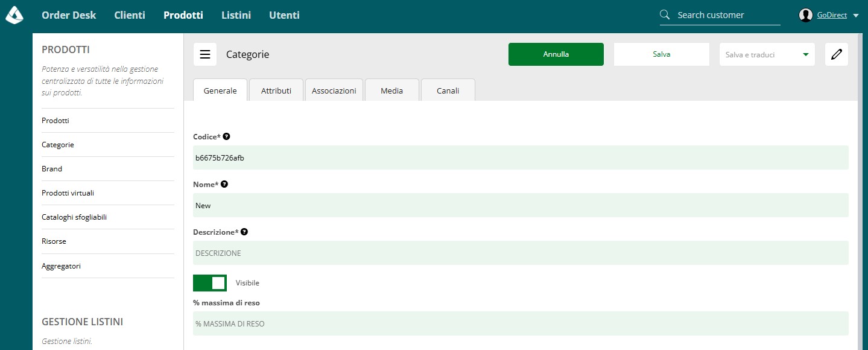
Task: Select the Media tab
Action: [x=392, y=91]
